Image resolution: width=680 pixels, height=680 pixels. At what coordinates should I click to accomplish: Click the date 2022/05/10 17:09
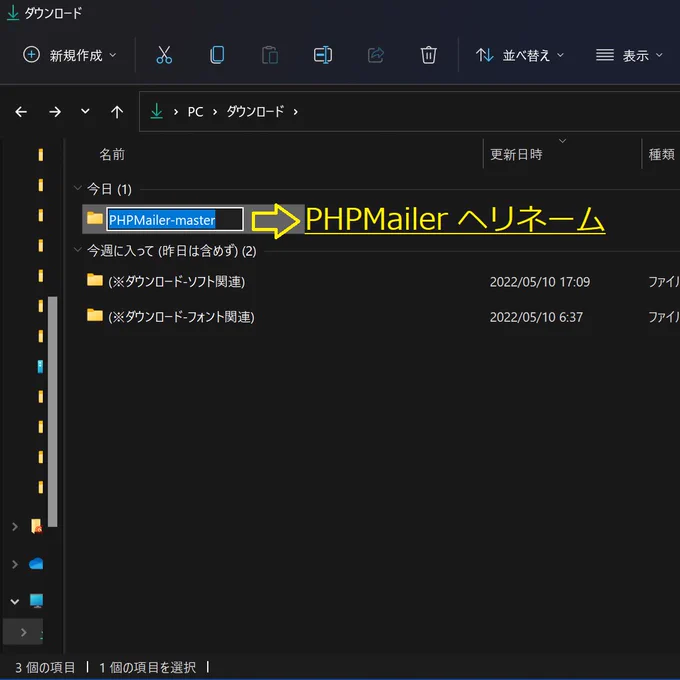(x=539, y=282)
